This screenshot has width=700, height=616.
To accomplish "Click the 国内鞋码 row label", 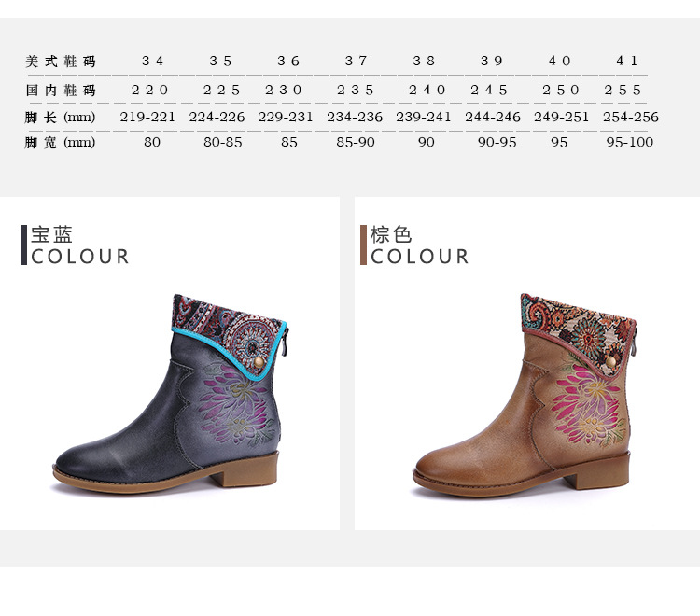I will 61,91.
